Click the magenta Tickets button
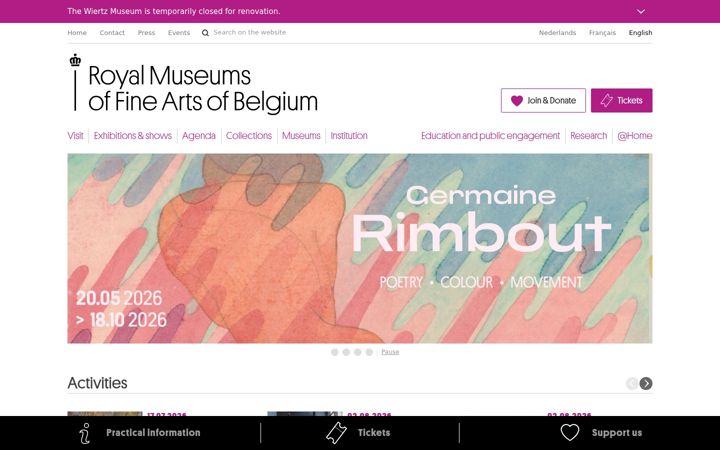The width and height of the screenshot is (720, 450). (x=622, y=101)
